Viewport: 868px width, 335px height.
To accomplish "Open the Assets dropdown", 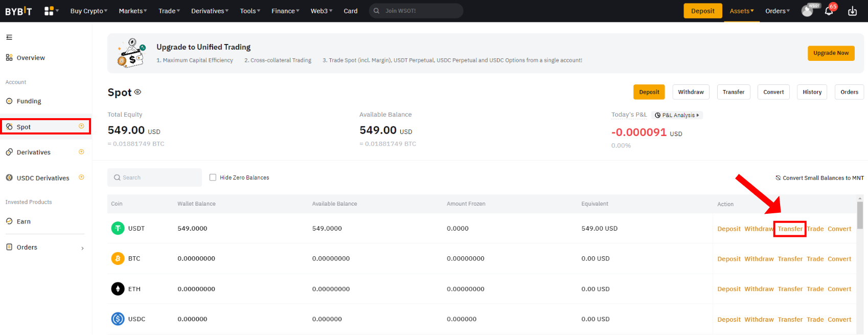I will [x=742, y=11].
